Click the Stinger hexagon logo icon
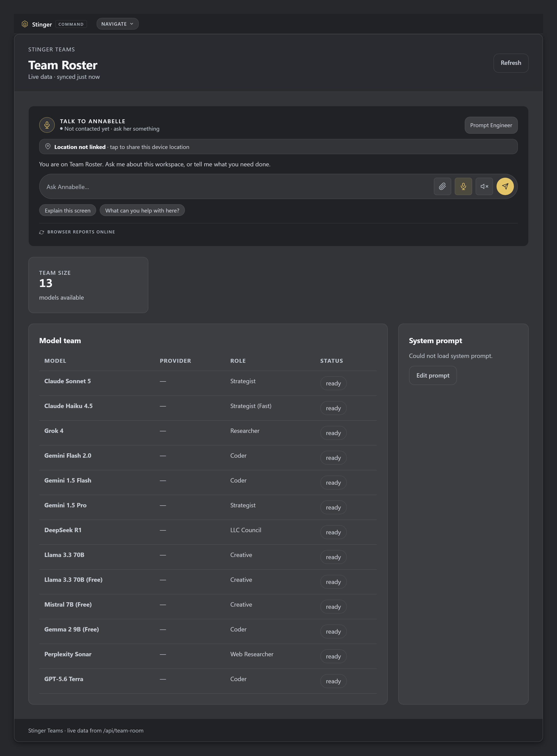 coord(25,24)
